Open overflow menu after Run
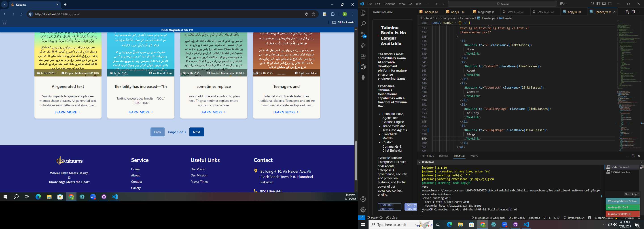Screen dimensions: 644x229 (x=427, y=4)
